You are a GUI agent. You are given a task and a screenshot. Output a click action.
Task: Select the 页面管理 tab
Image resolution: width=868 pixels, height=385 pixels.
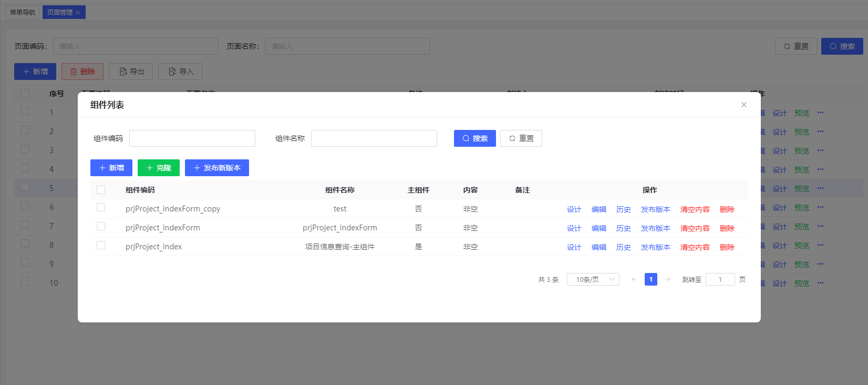click(60, 12)
